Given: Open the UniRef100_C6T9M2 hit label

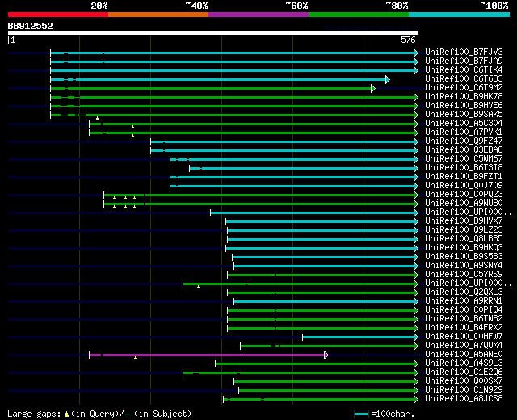Looking at the screenshot, I should [464, 88].
